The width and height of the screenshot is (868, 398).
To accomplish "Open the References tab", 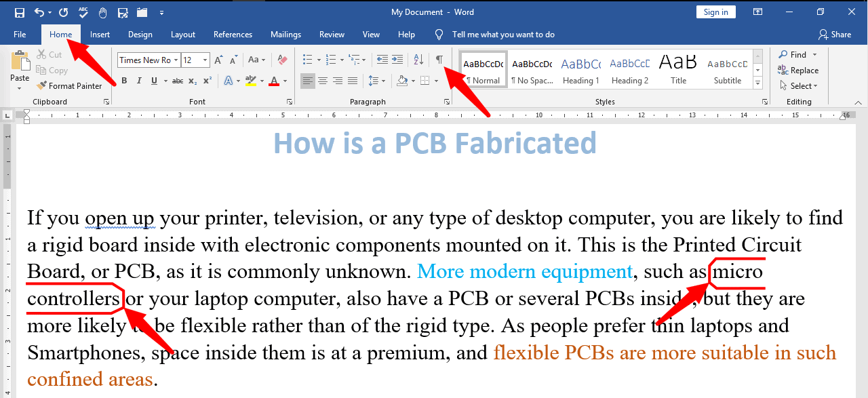I will click(x=233, y=35).
